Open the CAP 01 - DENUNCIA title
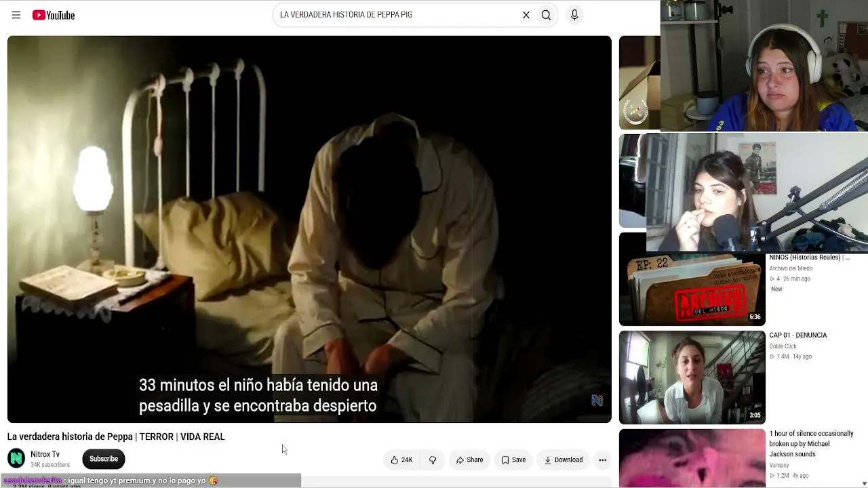 [x=797, y=335]
